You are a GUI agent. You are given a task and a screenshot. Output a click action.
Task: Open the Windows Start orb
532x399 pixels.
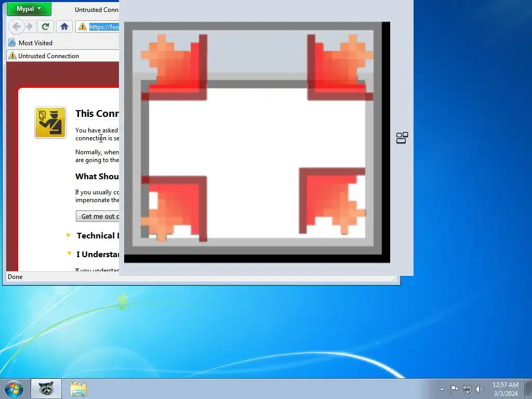[14, 389]
